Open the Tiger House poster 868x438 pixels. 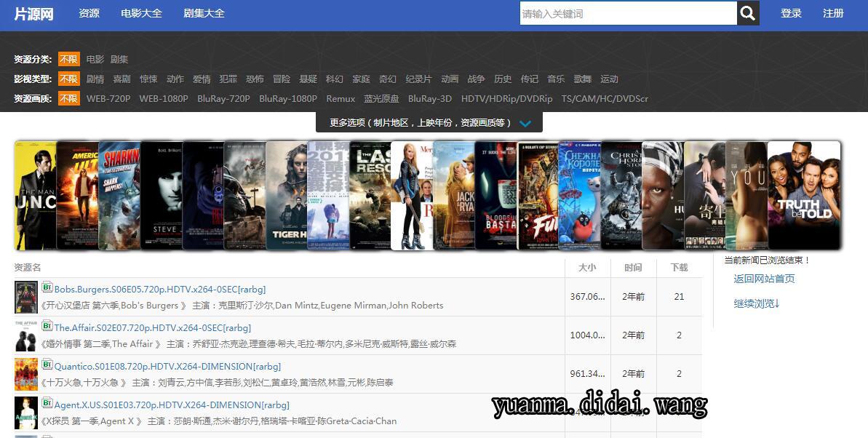tap(286, 196)
